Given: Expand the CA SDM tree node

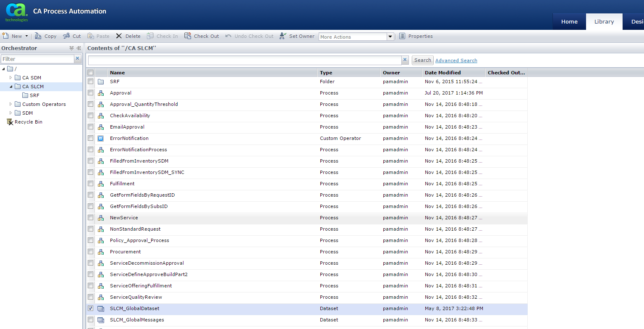Looking at the screenshot, I should (11, 78).
